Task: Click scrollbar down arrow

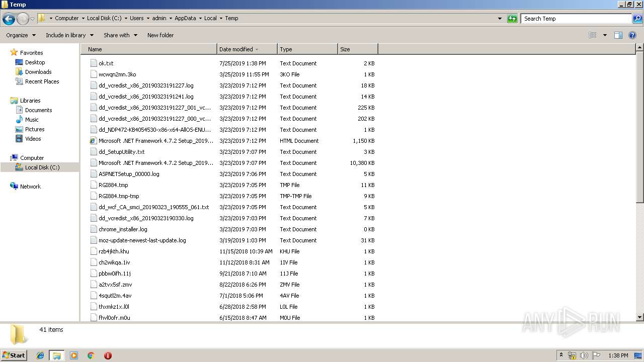Action: pos(639,317)
